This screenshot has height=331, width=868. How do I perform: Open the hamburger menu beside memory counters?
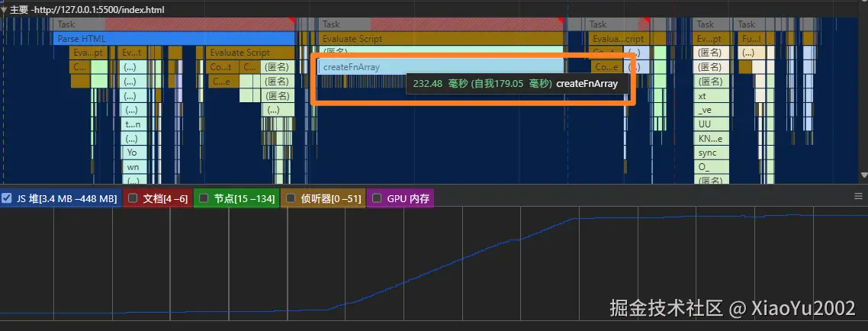click(x=859, y=196)
